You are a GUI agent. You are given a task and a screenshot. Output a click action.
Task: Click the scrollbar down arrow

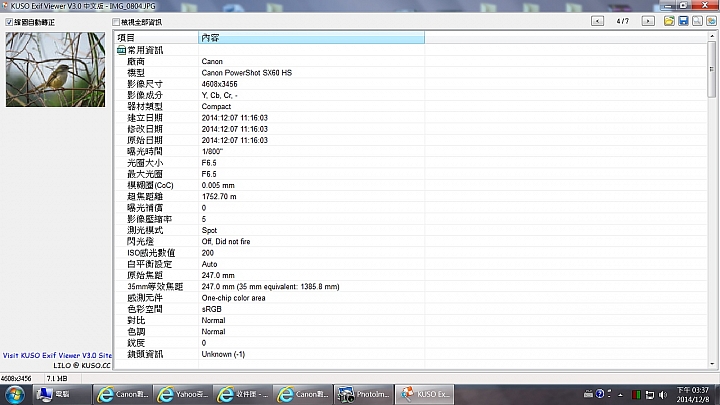[x=712, y=364]
